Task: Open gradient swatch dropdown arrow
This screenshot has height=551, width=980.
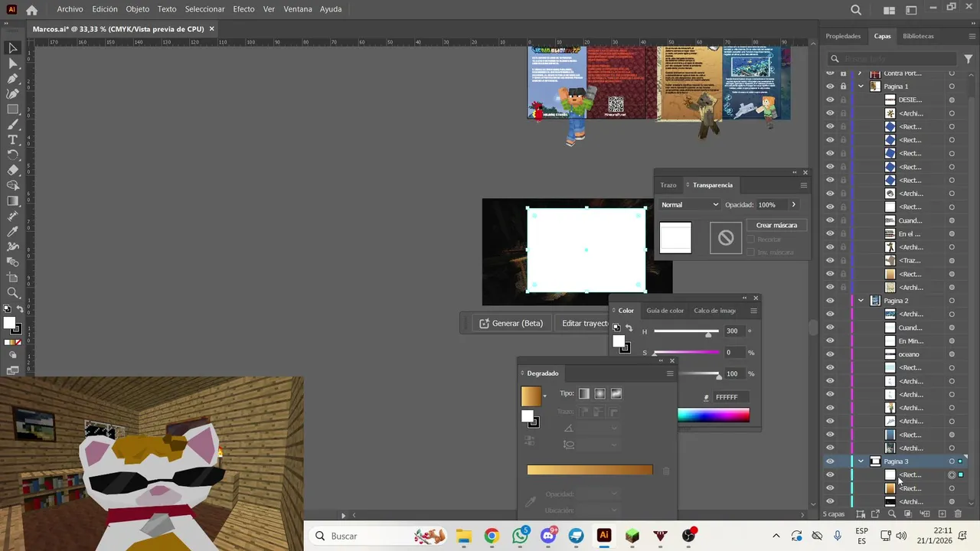Action: point(544,396)
